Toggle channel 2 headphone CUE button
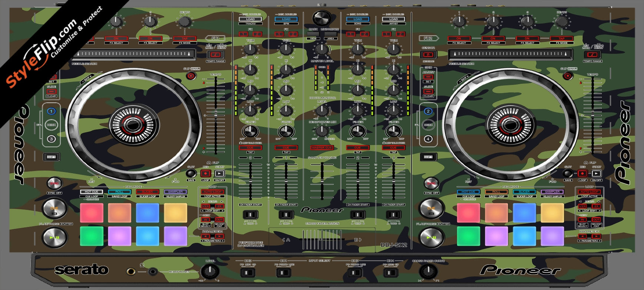644x290 pixels. click(x=358, y=148)
